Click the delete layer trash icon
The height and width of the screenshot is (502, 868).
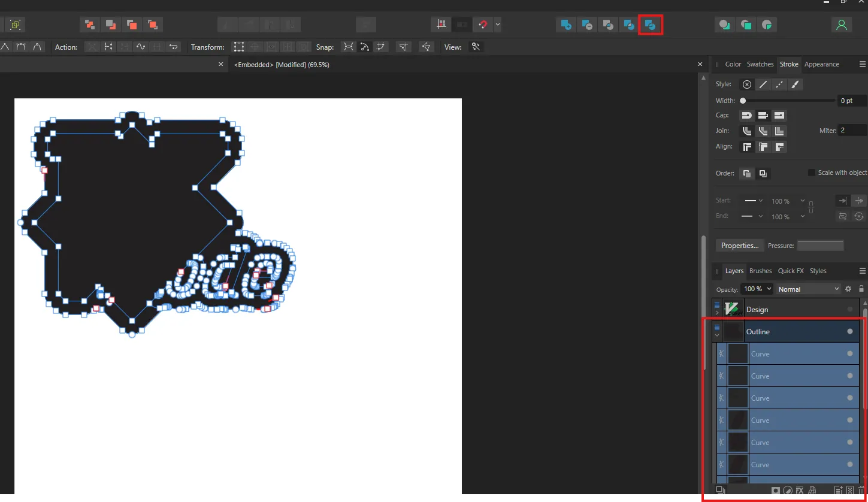tap(861, 491)
